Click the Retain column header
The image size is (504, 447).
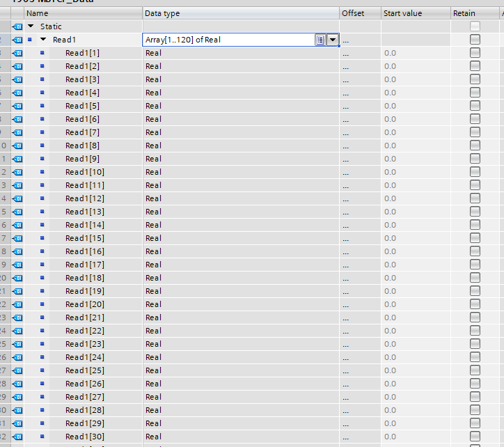(x=475, y=13)
